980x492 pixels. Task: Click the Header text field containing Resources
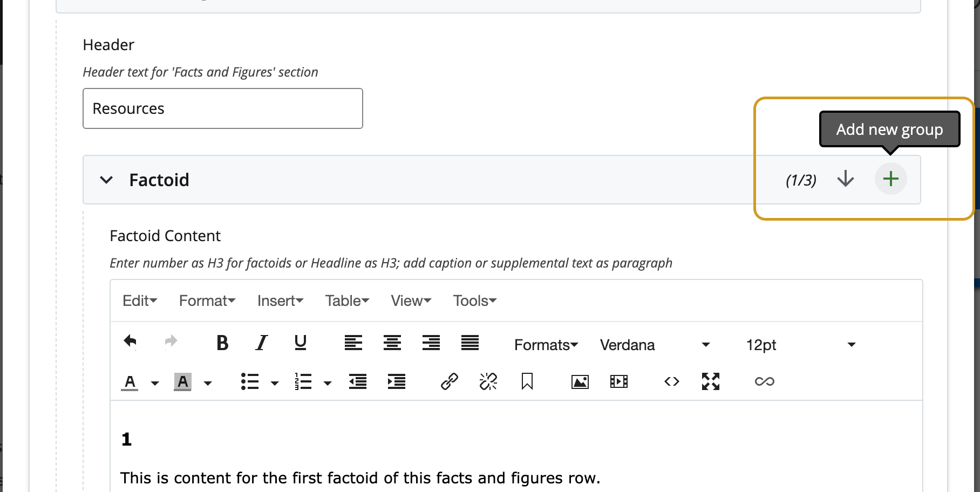[223, 108]
